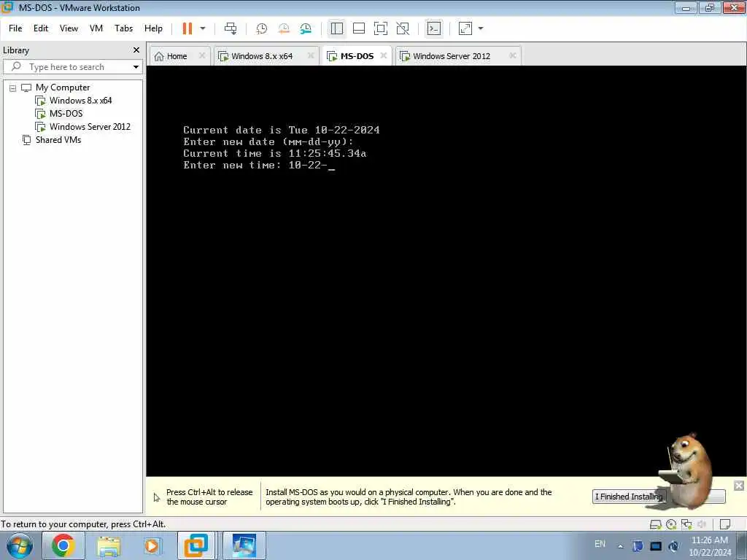The width and height of the screenshot is (747, 560).
Task: Open the power options dropdown arrow
Action: click(203, 28)
